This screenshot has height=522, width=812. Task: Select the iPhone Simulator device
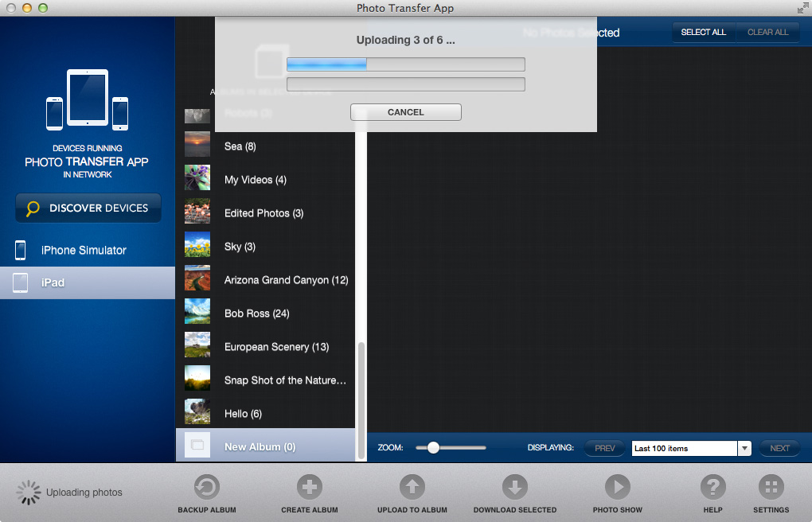click(84, 250)
